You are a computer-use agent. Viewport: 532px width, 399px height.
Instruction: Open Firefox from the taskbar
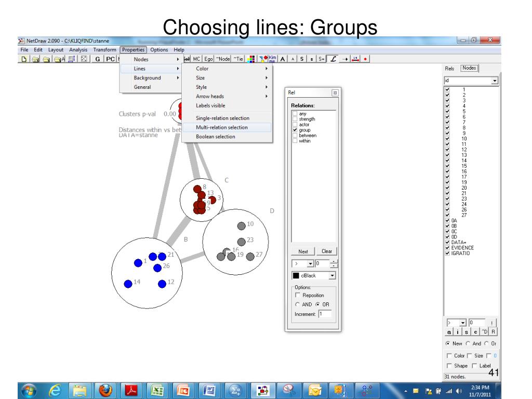click(105, 391)
